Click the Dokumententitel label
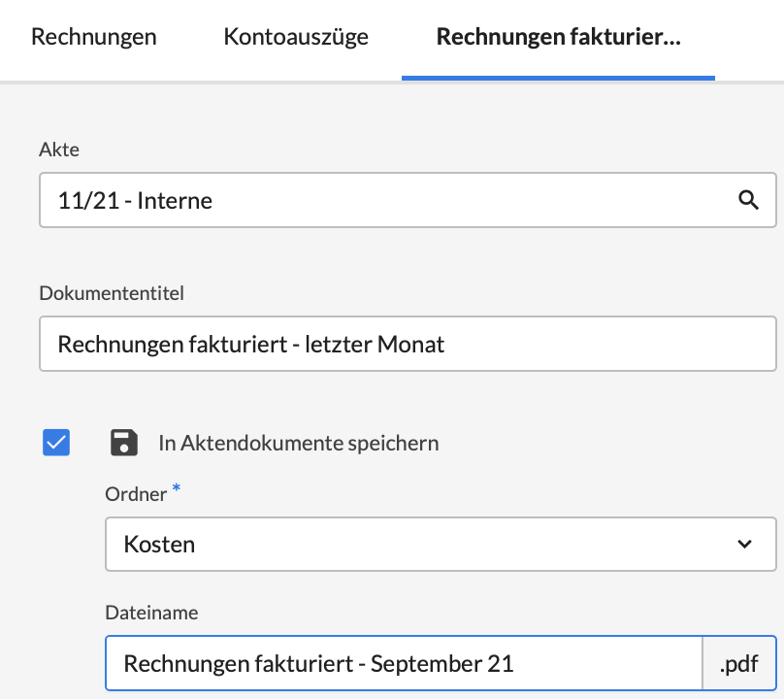This screenshot has width=784, height=699. point(112,293)
